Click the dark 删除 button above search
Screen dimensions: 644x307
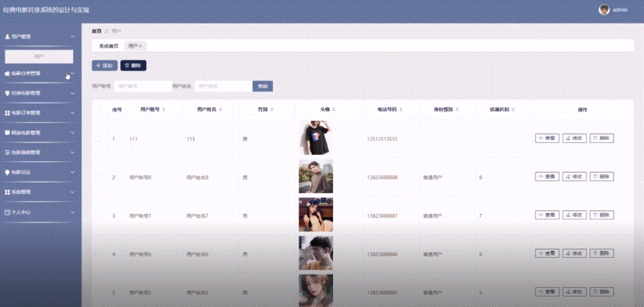pyautogui.click(x=133, y=66)
